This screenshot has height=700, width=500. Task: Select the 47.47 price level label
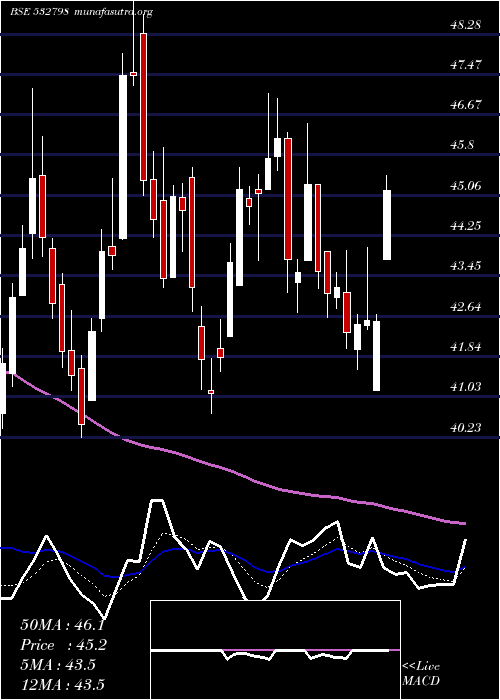coord(465,65)
